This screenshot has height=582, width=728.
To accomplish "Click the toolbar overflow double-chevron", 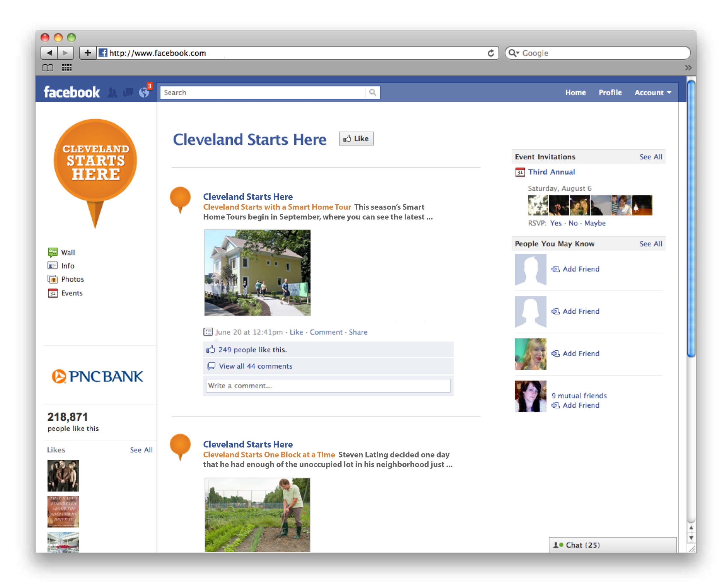I will (688, 68).
